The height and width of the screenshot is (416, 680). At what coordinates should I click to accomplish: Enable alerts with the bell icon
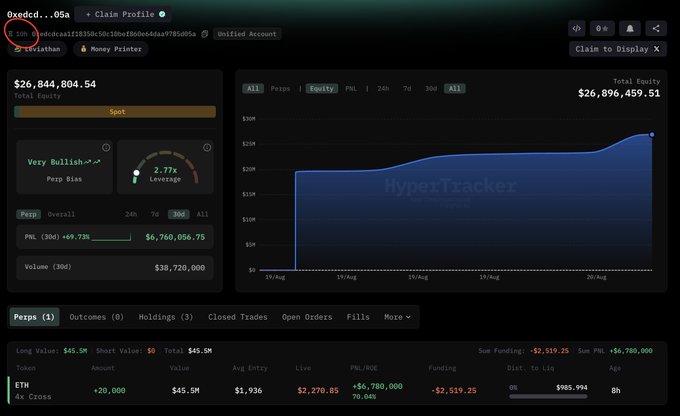pos(630,29)
